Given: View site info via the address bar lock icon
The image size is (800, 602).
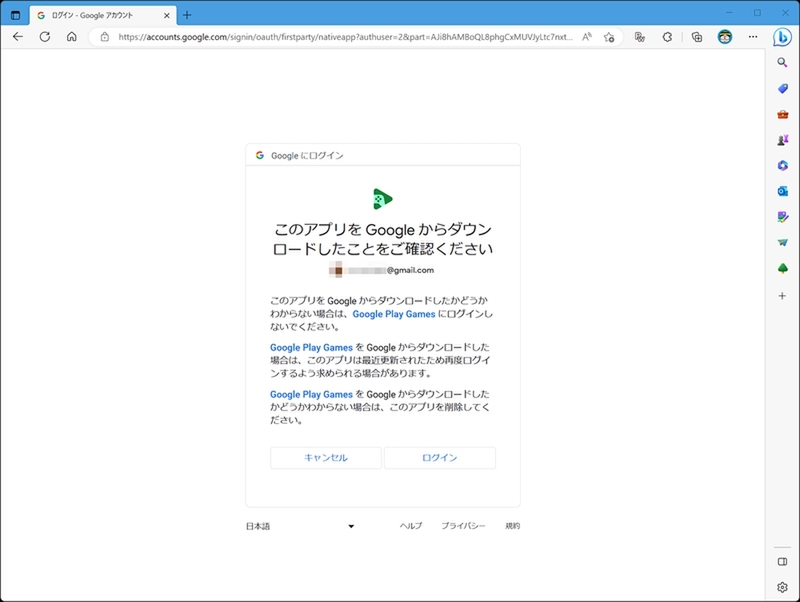Looking at the screenshot, I should click(105, 37).
